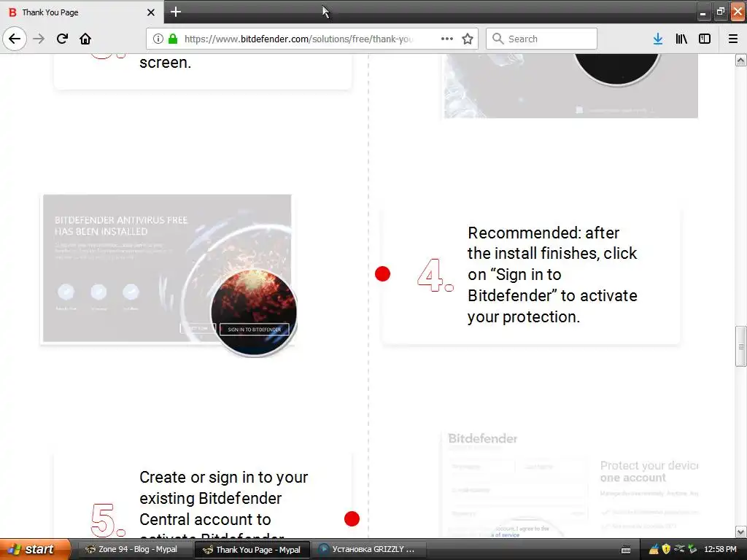The image size is (747, 560).
Task: Close the Thank You Page tab
Action: [150, 12]
